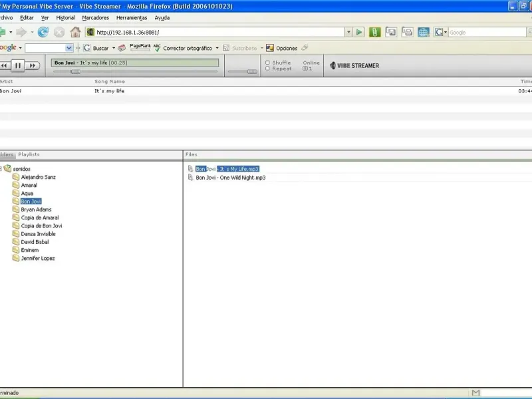Open the Google logo menu dropdown
The height and width of the screenshot is (399, 532).
(21, 48)
